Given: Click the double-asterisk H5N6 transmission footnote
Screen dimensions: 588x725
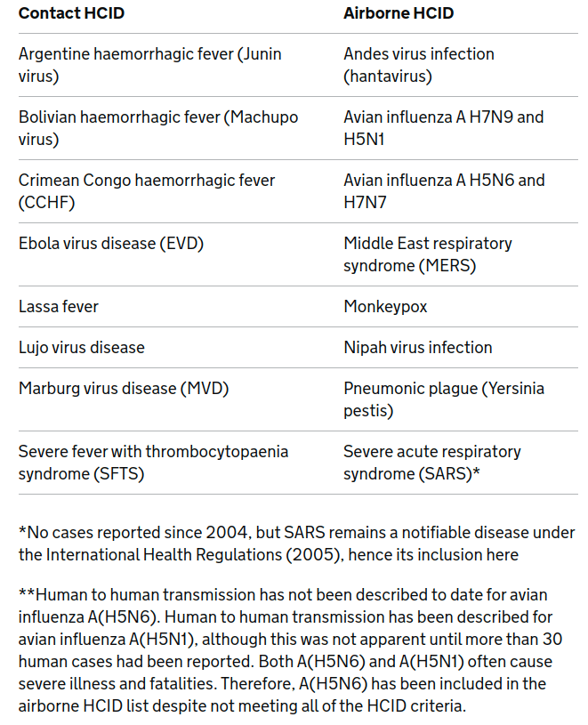Looking at the screenshot, I should coord(296,650).
